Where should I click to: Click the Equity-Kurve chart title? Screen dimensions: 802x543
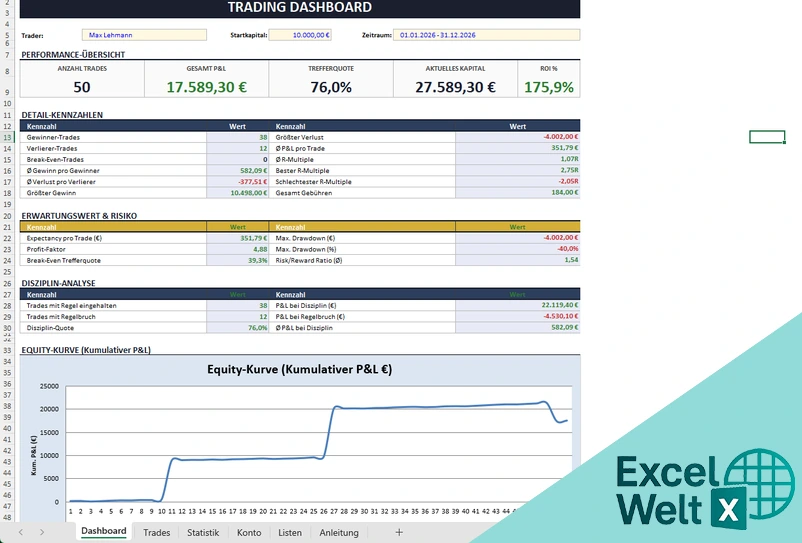tap(299, 369)
